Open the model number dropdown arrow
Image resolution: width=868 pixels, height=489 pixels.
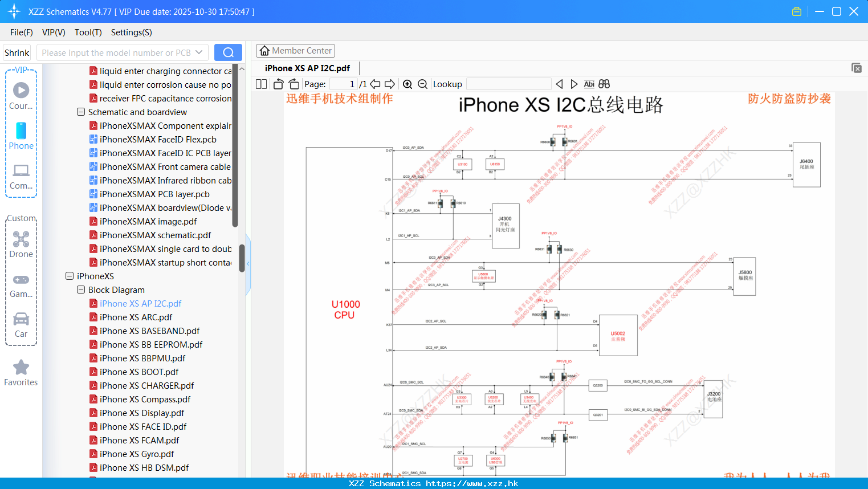coord(199,52)
